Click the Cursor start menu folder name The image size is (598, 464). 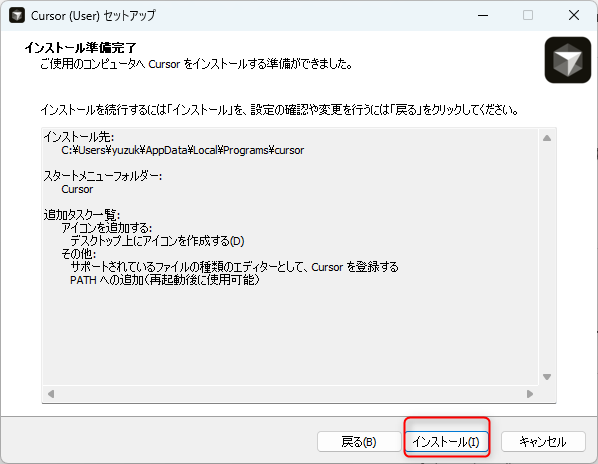(77, 189)
